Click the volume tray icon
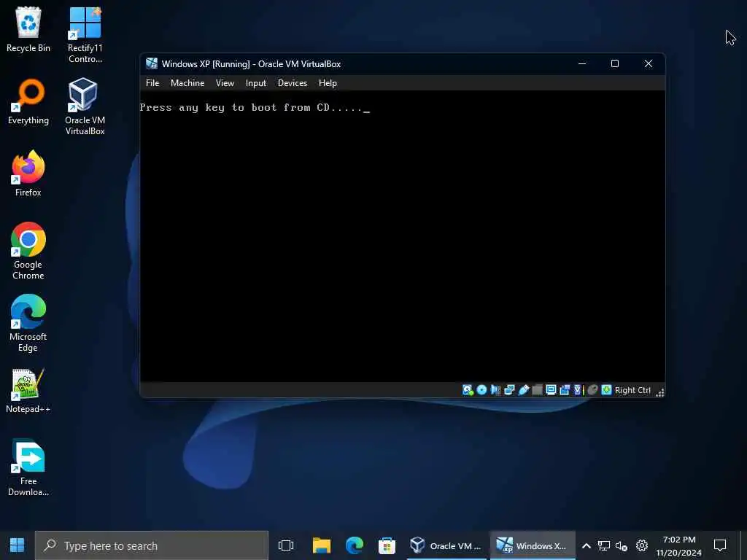The height and width of the screenshot is (560, 747). [622, 545]
